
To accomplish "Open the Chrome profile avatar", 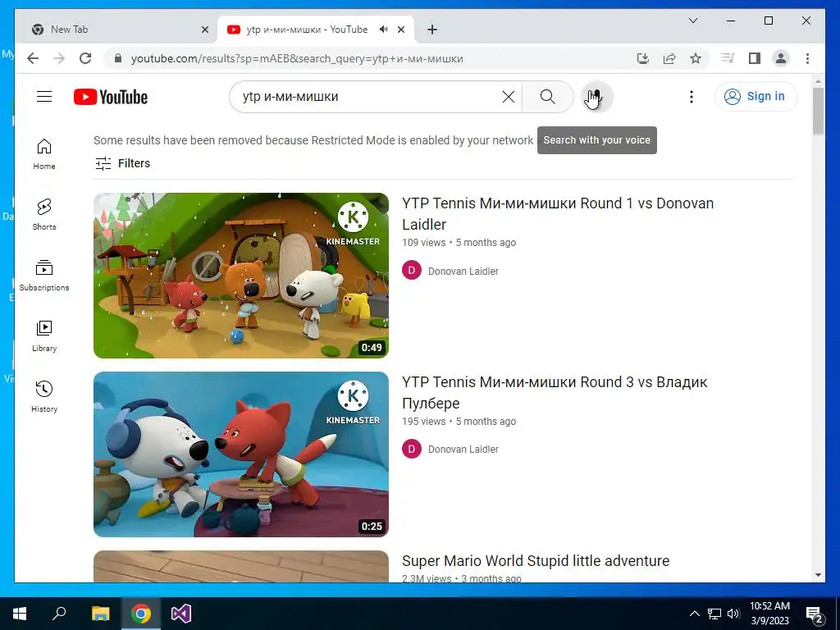I will (x=781, y=58).
